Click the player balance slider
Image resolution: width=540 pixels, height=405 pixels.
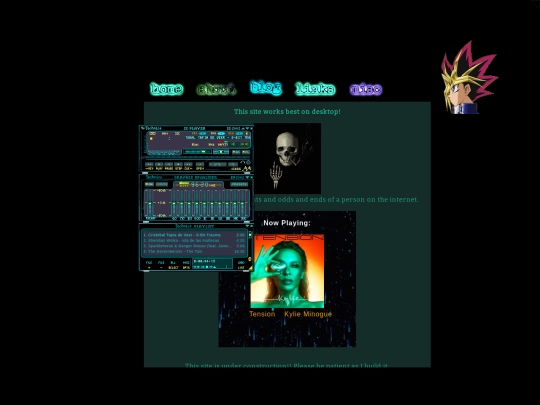coord(221,152)
